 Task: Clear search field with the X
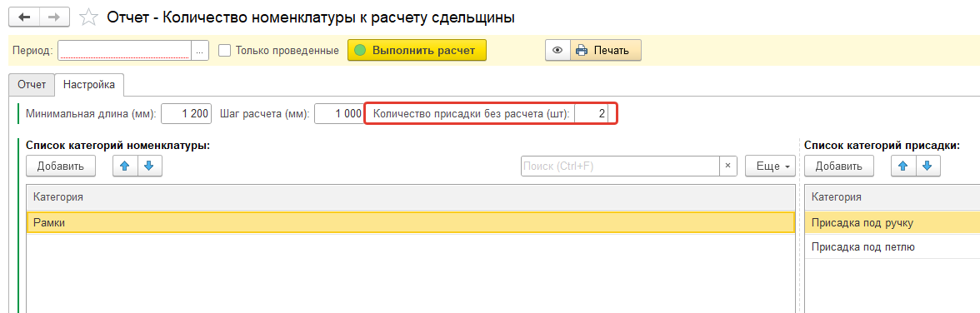(x=727, y=166)
